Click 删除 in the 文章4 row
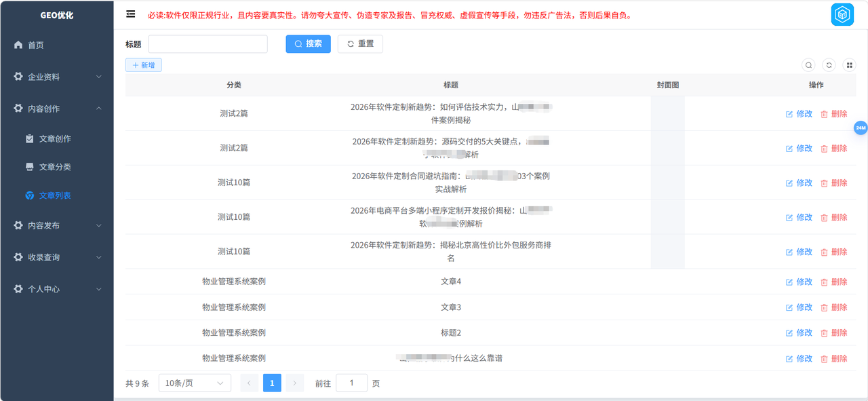 pyautogui.click(x=834, y=282)
